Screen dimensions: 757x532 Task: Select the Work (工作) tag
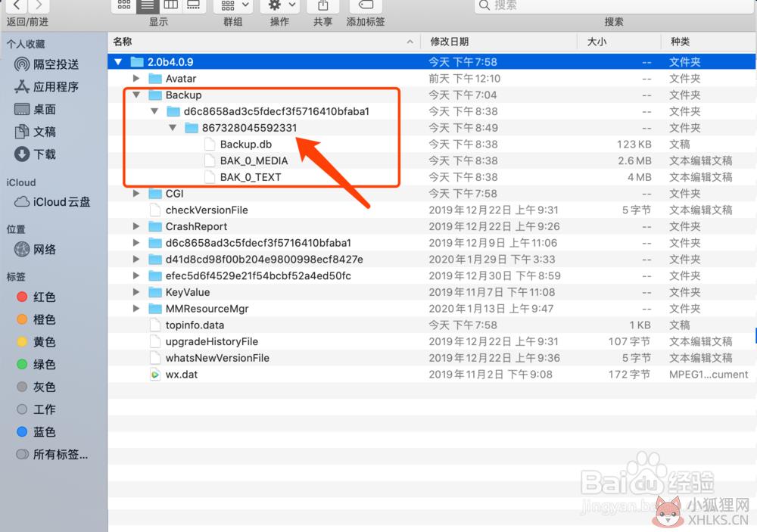[x=36, y=409]
